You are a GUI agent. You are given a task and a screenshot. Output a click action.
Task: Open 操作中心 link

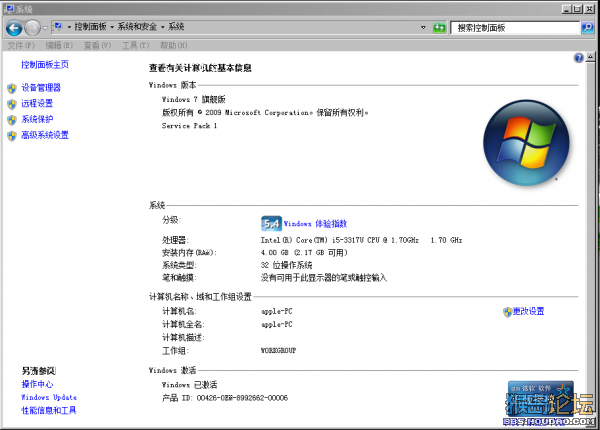(x=37, y=384)
